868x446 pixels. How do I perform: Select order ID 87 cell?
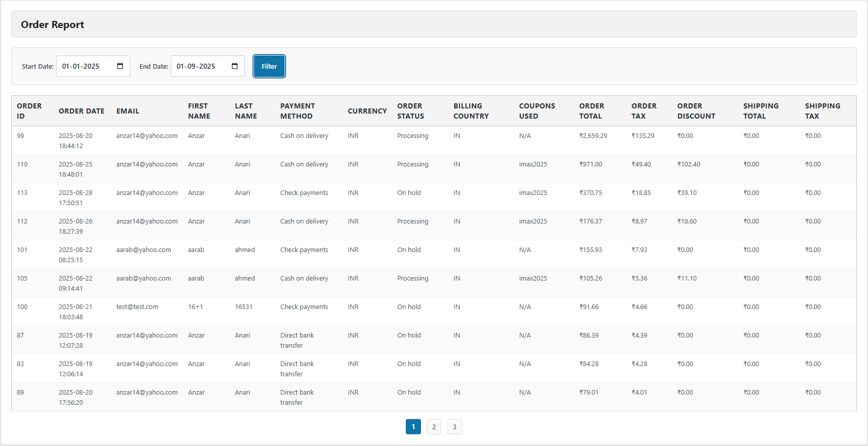20,336
